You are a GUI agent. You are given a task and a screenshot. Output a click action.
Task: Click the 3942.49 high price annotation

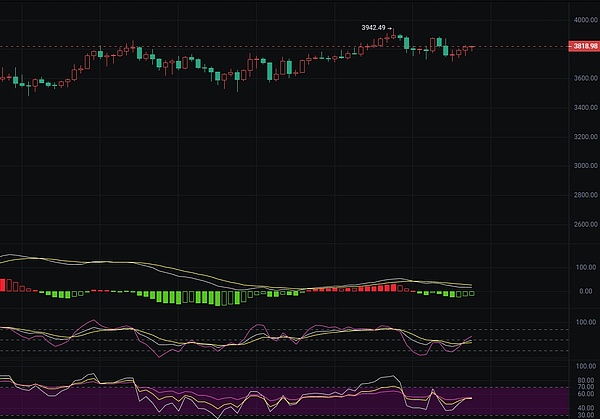(375, 28)
